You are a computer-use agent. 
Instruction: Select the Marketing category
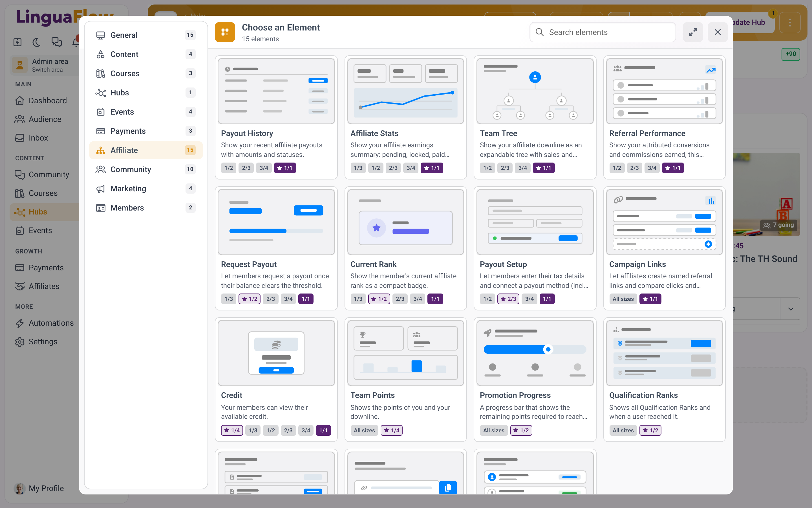click(145, 188)
